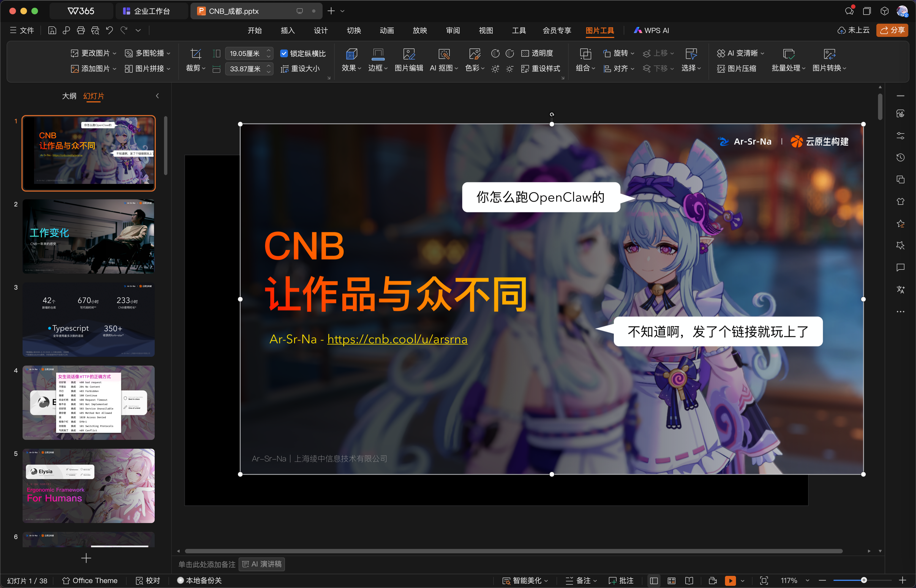Screen dimensions: 916x588
Task: Open the zoom percentage dropdown at 117%
Action: [808, 580]
